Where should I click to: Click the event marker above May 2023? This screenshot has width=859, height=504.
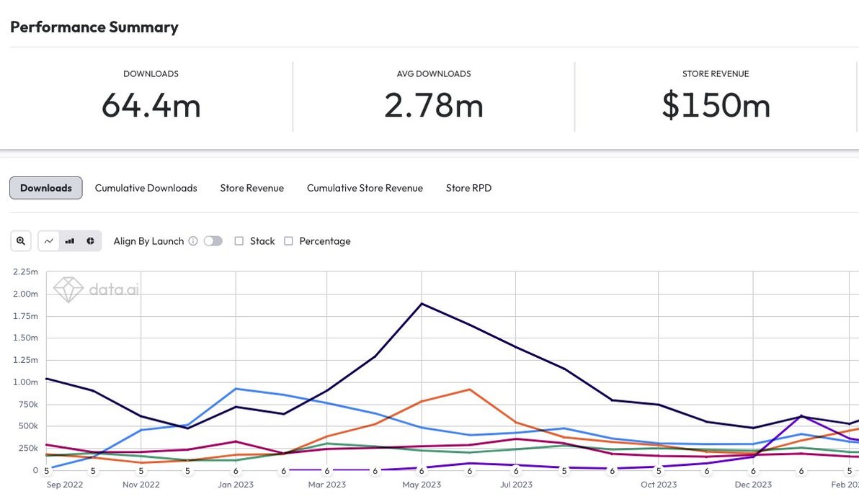[422, 471]
